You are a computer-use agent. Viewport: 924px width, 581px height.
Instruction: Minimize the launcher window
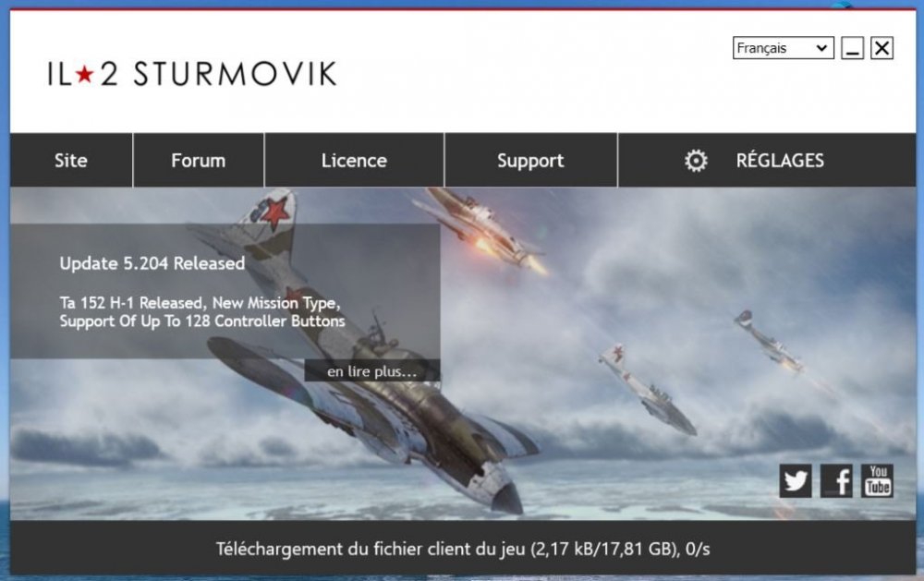click(851, 47)
